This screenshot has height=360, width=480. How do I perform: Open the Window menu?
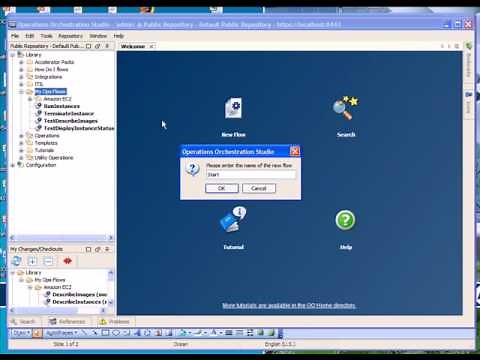pos(98,36)
